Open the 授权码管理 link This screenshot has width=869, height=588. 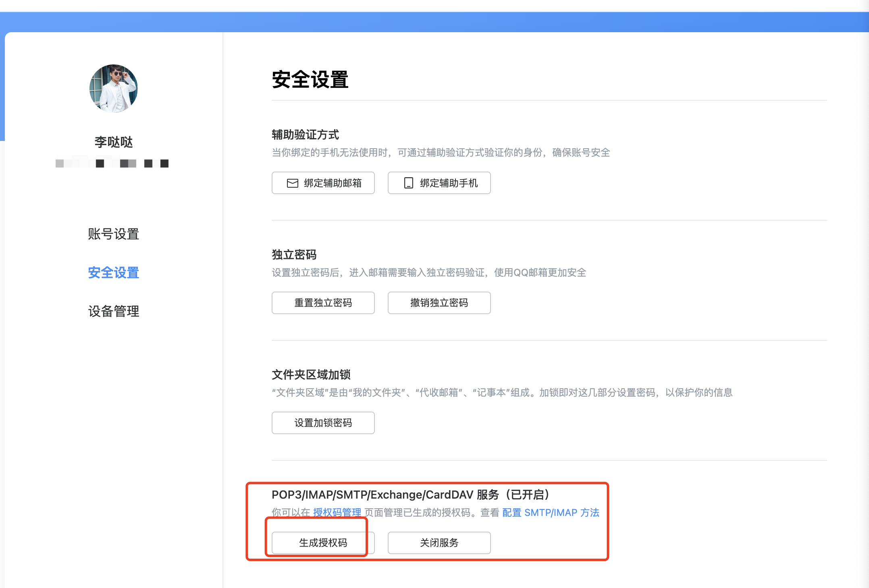[337, 512]
